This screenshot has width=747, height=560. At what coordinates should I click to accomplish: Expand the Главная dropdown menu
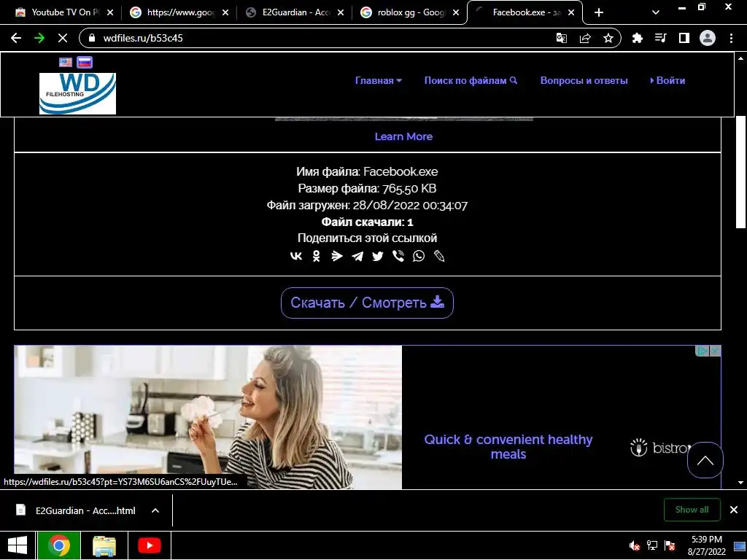pos(379,80)
